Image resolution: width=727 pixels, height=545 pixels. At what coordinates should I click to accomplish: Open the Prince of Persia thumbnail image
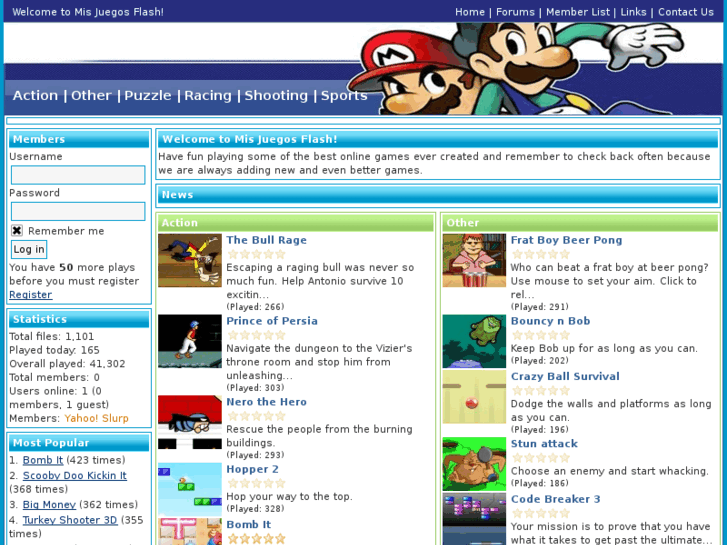point(190,341)
